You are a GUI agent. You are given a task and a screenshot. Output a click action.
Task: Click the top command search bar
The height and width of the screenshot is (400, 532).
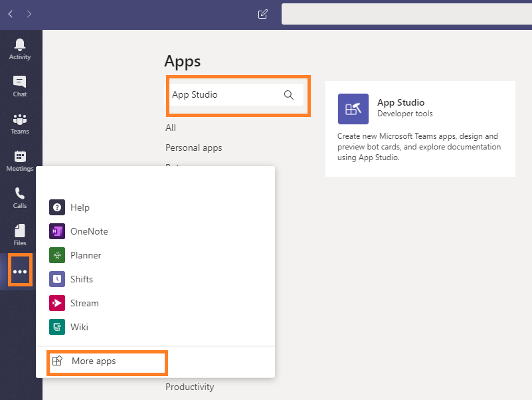(406, 14)
